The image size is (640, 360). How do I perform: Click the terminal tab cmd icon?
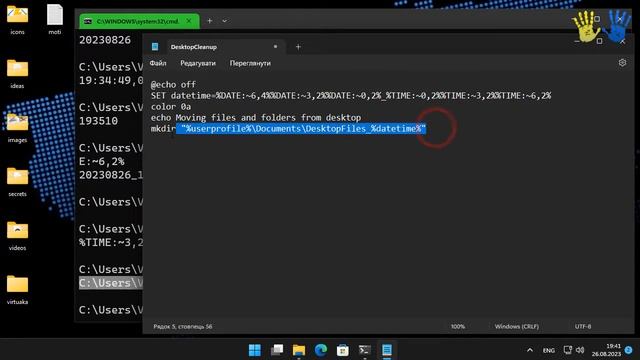[x=88, y=21]
